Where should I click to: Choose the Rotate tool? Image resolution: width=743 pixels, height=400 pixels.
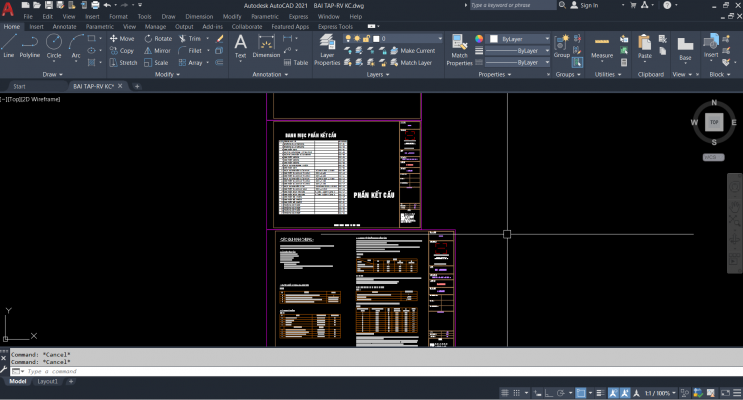point(157,38)
